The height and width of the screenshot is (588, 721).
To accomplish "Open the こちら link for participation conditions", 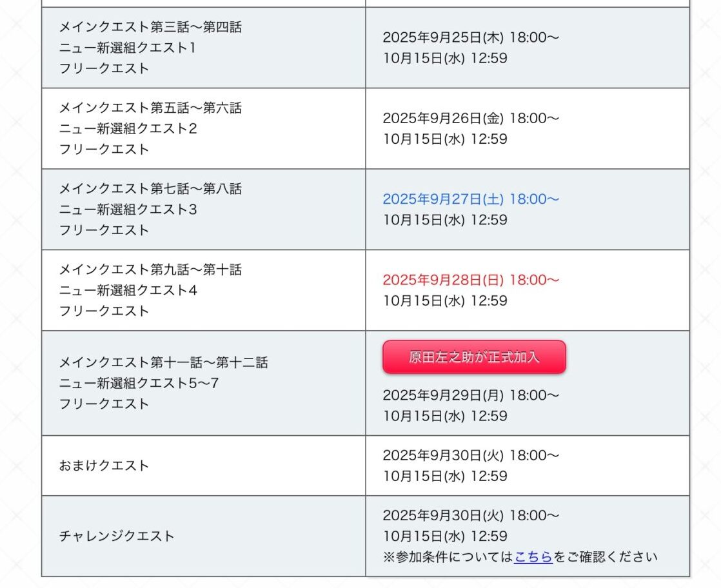I will (x=533, y=557).
